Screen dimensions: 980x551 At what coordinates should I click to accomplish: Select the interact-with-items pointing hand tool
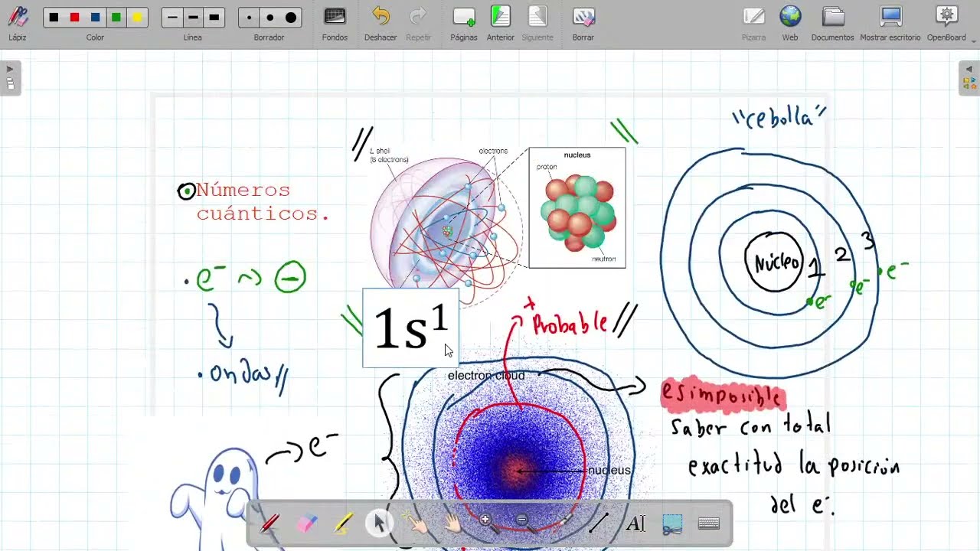(416, 523)
